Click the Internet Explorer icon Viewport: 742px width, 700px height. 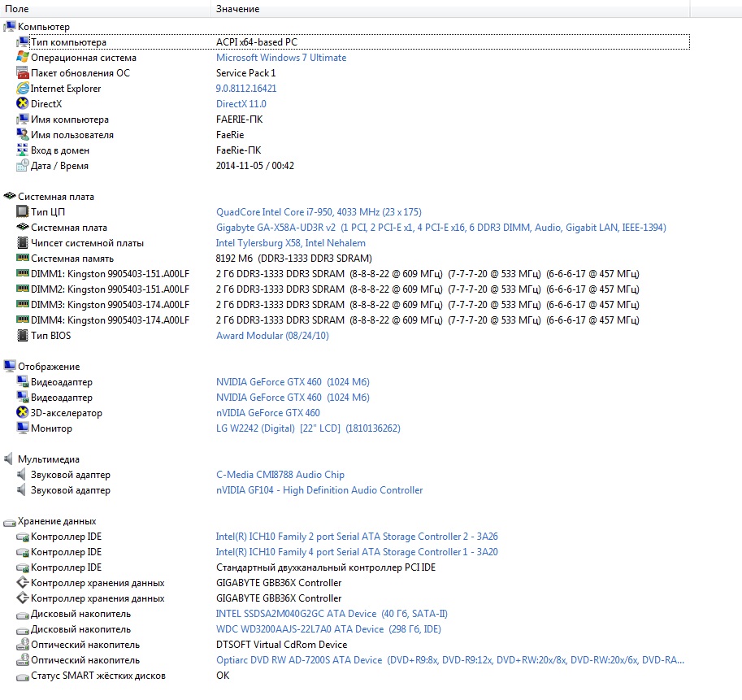[x=22, y=88]
